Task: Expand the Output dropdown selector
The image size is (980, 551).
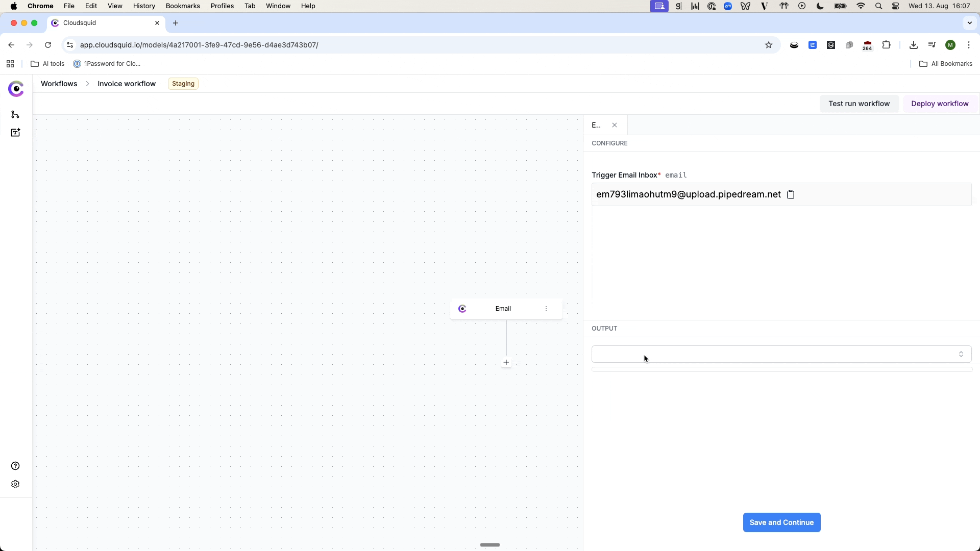Action: [781, 354]
